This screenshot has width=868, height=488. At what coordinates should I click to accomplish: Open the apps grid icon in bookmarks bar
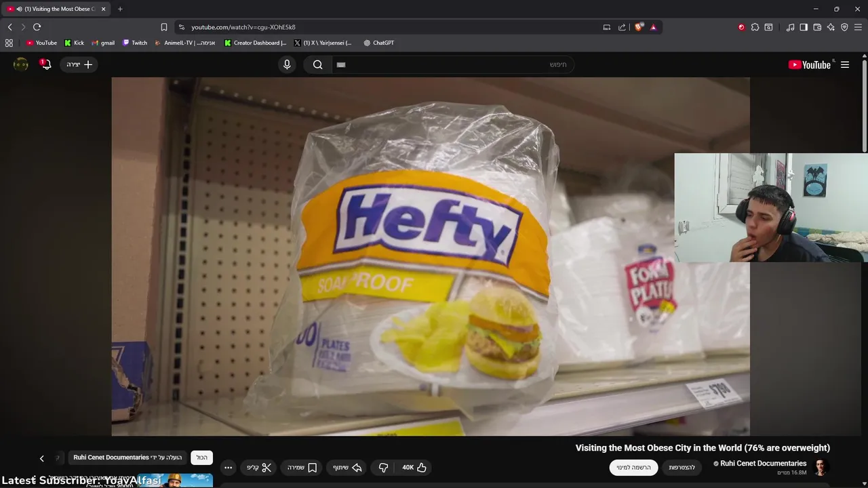tap(9, 43)
